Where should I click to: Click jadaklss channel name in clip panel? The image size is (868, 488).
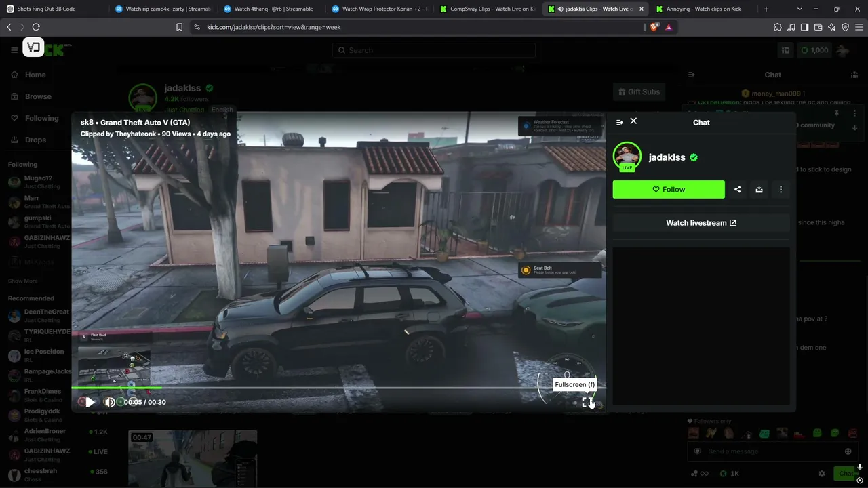coord(667,157)
